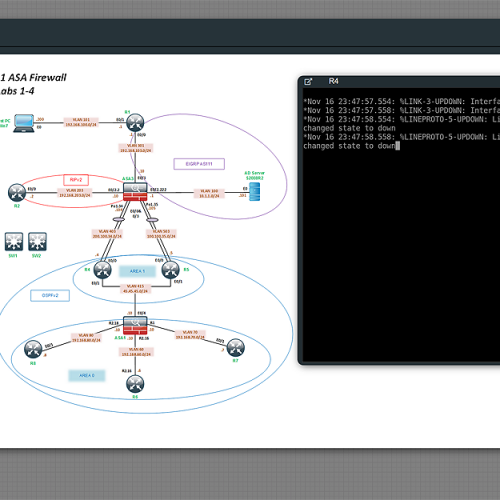
Task: Click the OSPFv2 label box
Action: tap(50, 296)
